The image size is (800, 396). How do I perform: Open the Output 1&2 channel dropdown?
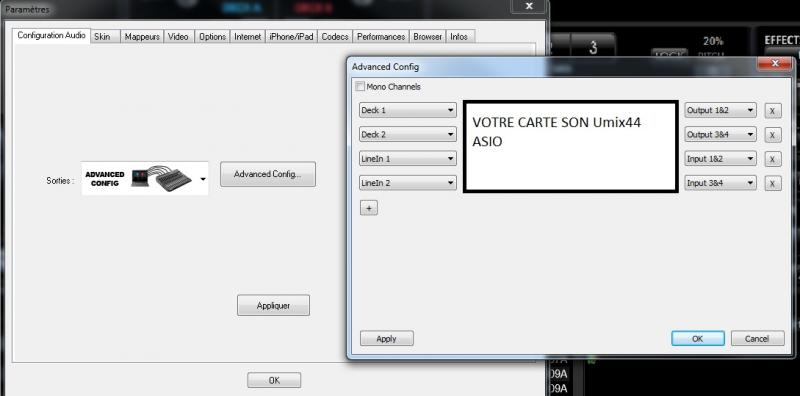720,110
